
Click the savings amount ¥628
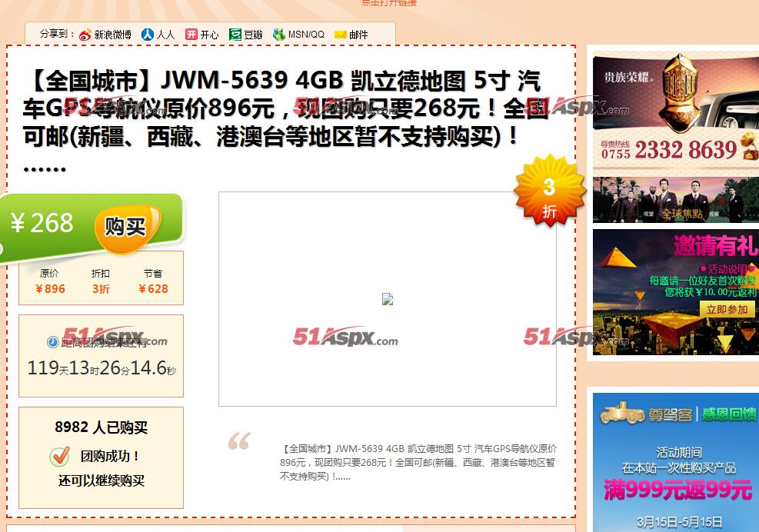coord(153,289)
